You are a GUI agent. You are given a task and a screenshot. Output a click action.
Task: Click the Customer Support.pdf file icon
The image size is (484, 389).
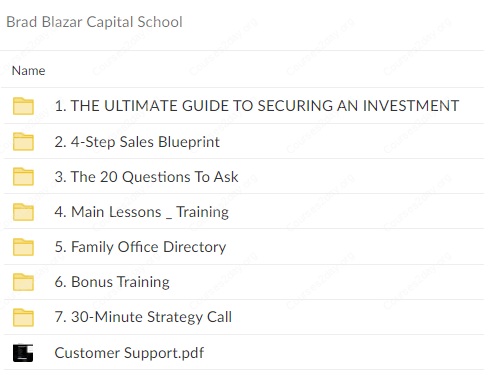(x=23, y=353)
